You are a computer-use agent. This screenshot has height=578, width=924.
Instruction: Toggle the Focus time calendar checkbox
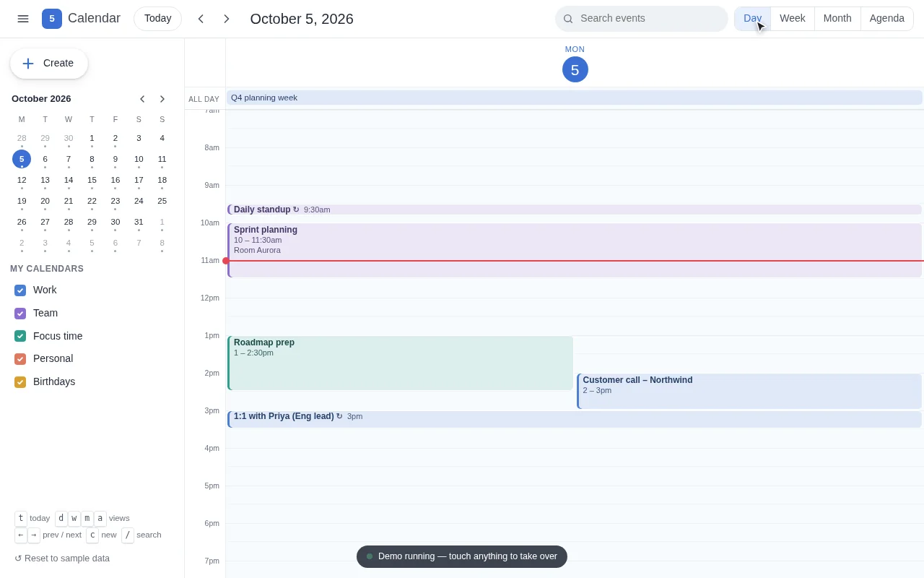(x=20, y=336)
